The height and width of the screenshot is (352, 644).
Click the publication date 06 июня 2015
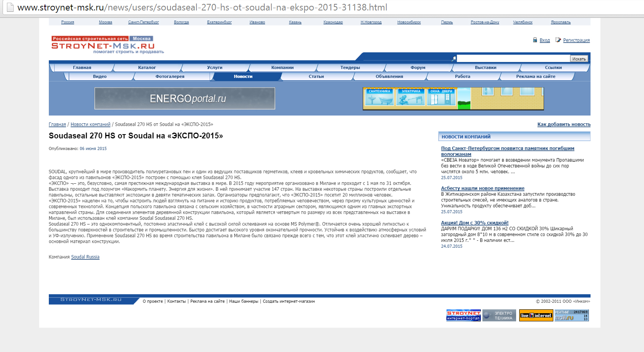coord(93,148)
